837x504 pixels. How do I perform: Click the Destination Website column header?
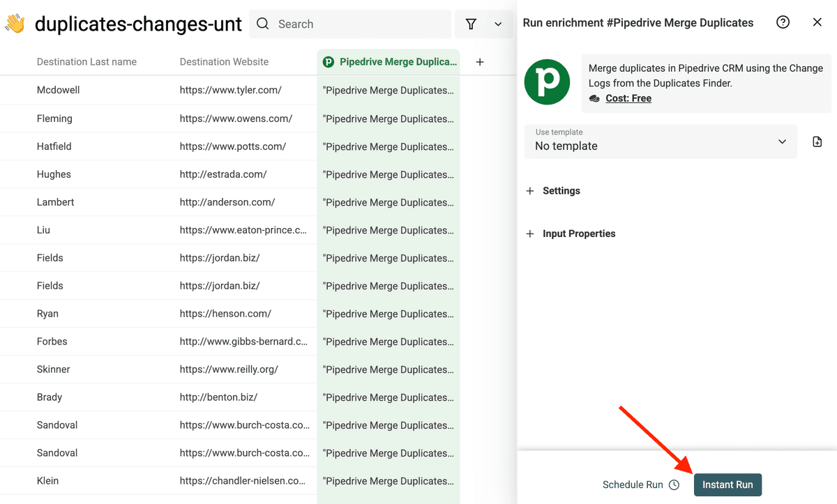(224, 62)
